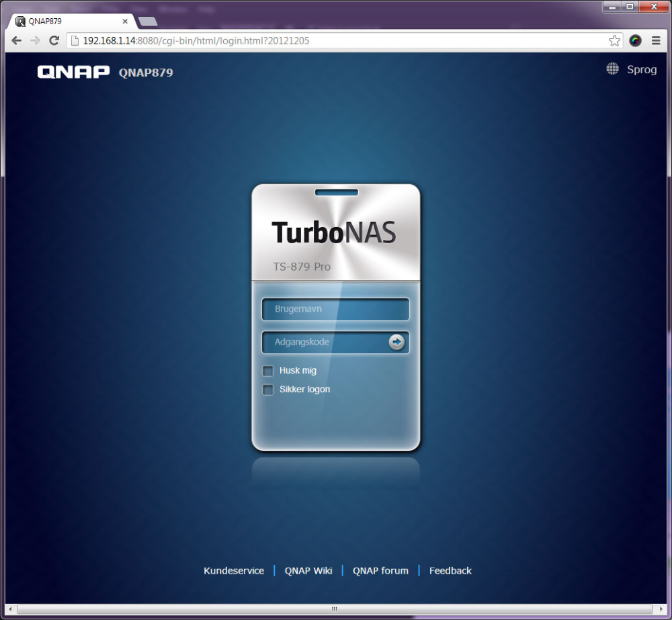Focus the Adgangskode field
The width and height of the screenshot is (672, 620).
335,342
